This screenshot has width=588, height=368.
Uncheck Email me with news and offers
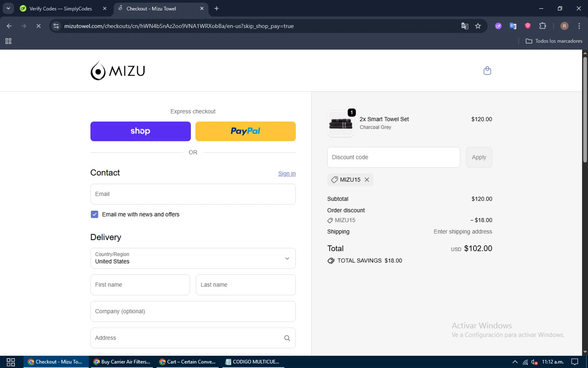tap(94, 214)
